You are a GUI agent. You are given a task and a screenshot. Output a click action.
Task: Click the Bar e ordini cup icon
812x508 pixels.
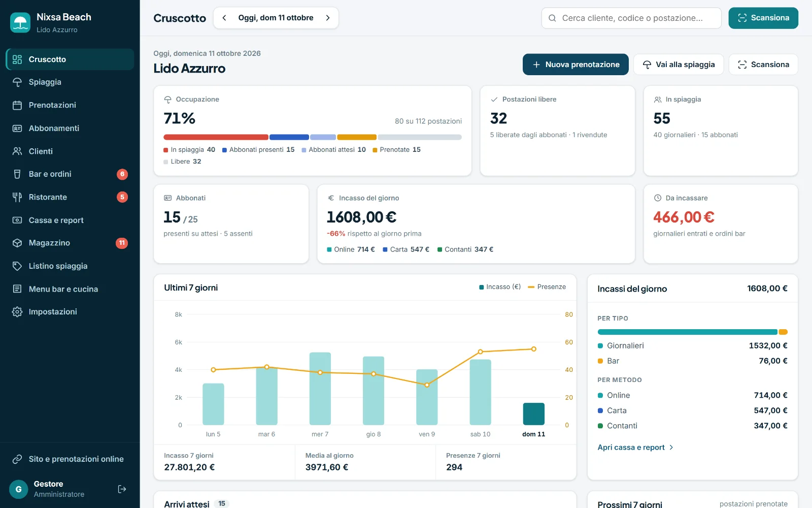(17, 174)
